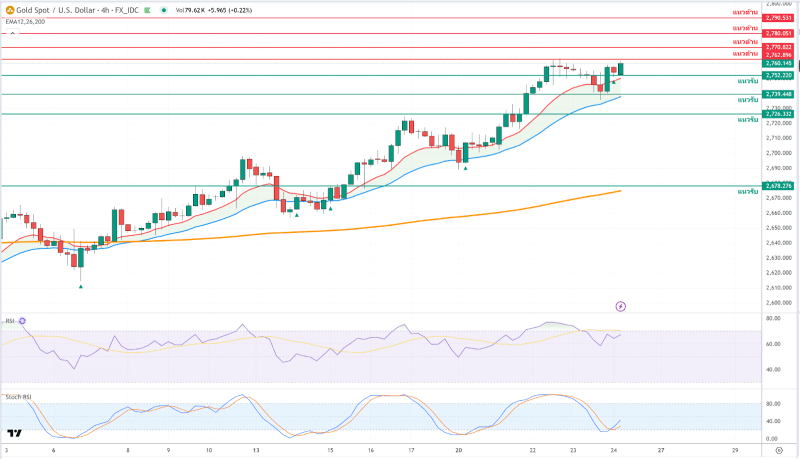Viewport: 800px width, 459px height.
Task: Click the 2,678.276 support price label
Action: [777, 186]
